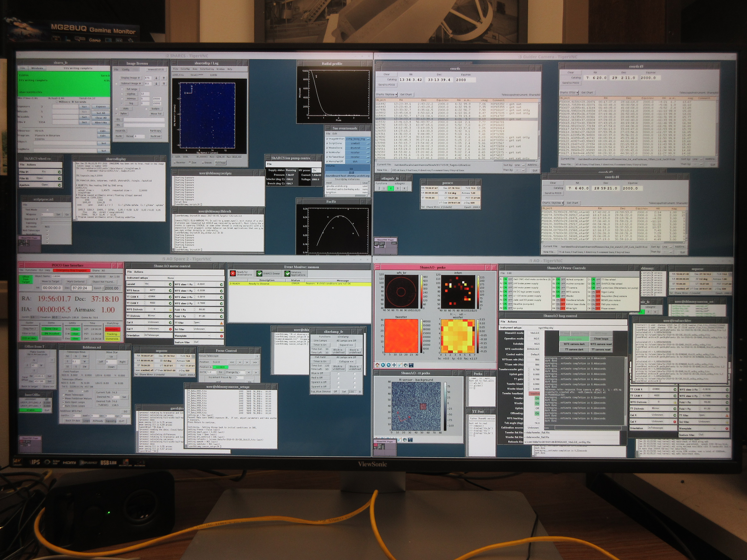The image size is (747, 560).
Task: Select full range radio in Image Browser
Action: [x=122, y=89]
